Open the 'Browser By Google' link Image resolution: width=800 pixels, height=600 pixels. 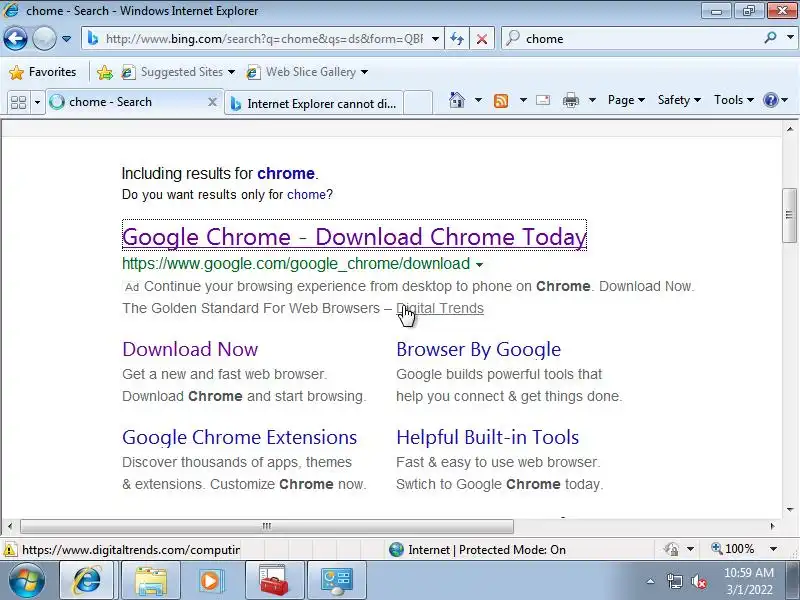coord(479,349)
